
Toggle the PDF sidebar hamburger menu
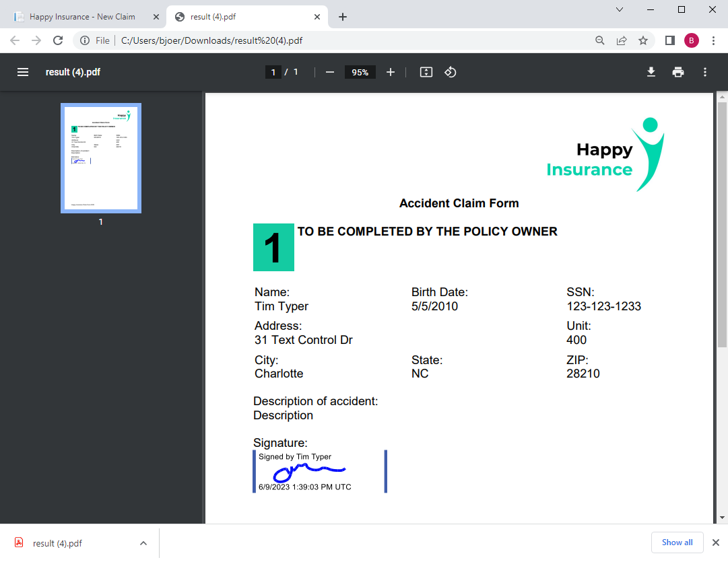(23, 72)
